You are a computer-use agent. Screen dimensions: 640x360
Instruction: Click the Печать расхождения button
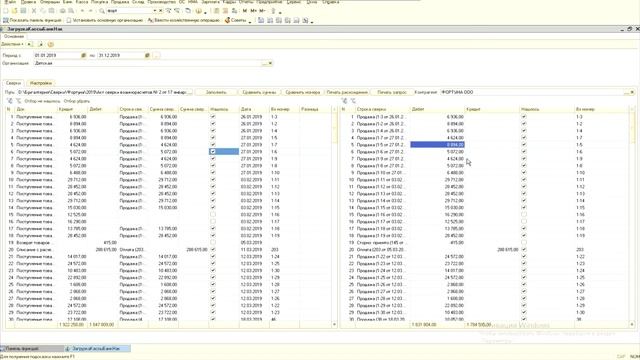tap(347, 92)
